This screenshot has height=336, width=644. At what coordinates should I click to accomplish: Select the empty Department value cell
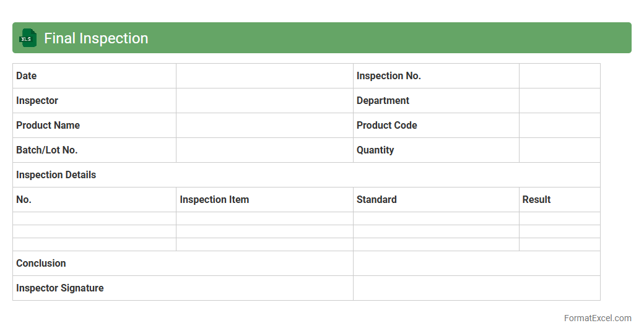pos(559,101)
